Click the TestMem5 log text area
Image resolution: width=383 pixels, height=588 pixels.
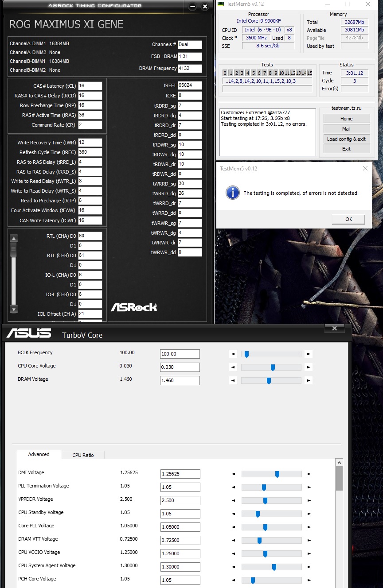pyautogui.click(x=268, y=132)
